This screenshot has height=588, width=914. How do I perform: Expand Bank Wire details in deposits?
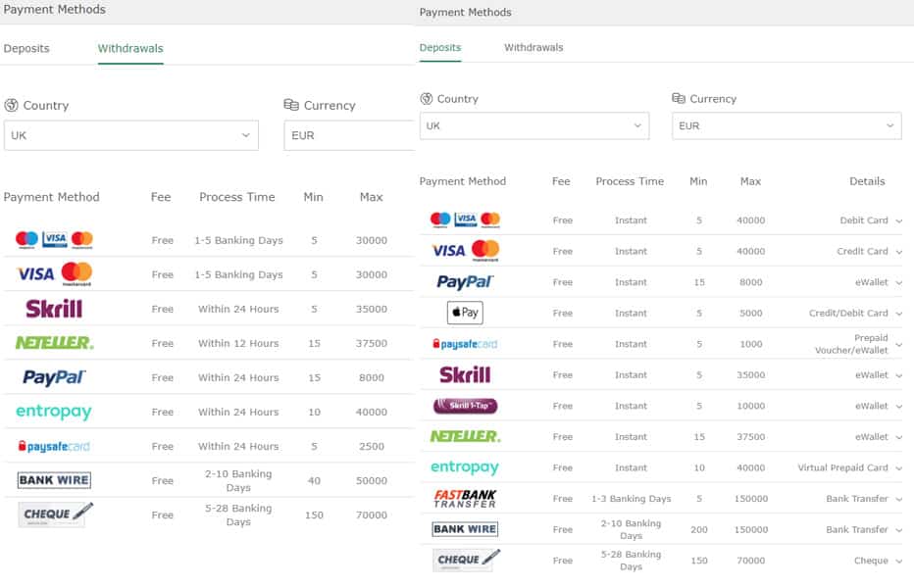pyautogui.click(x=899, y=530)
